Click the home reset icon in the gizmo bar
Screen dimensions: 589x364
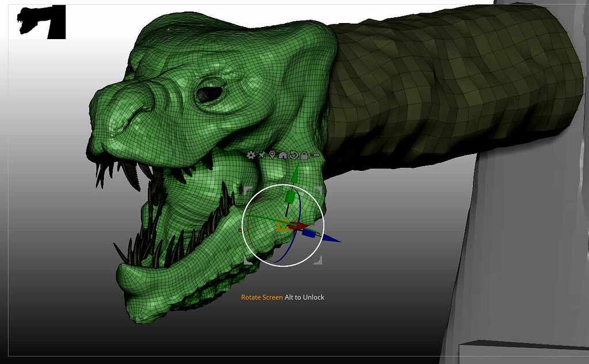(x=282, y=155)
